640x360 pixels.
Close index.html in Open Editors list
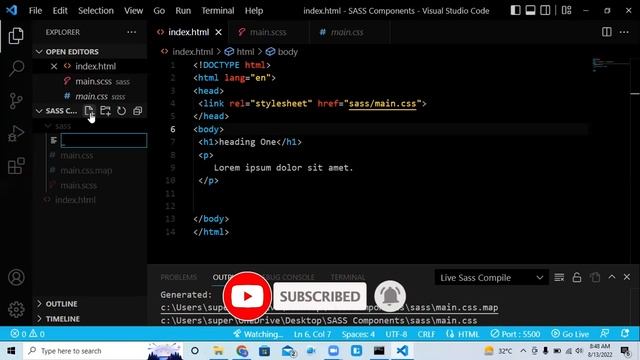coord(54,66)
